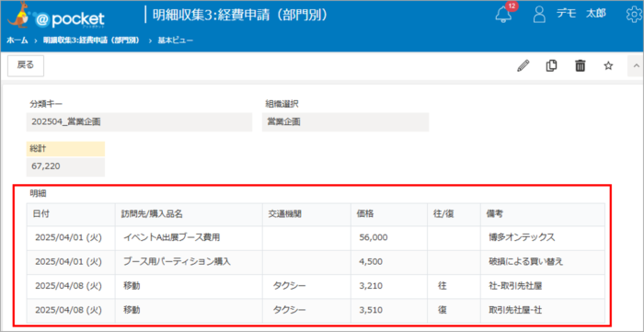Click the pencil edit icon
This screenshot has height=332, width=644.
coord(523,65)
